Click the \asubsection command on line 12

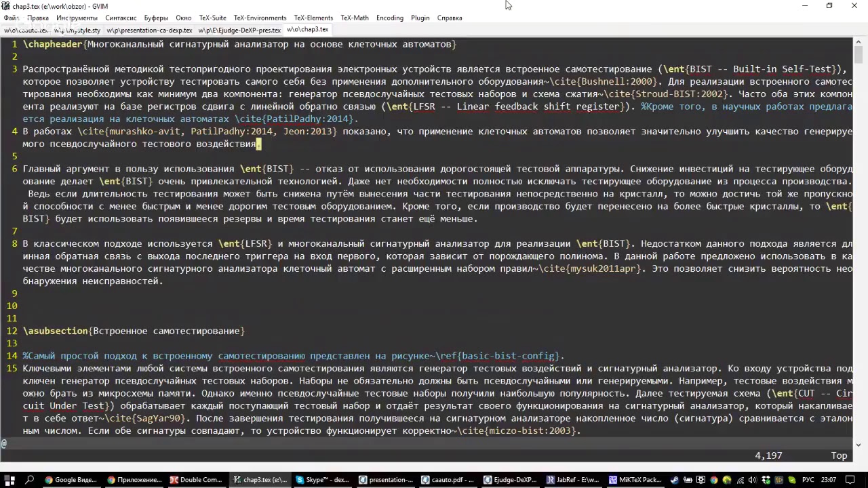tap(56, 331)
